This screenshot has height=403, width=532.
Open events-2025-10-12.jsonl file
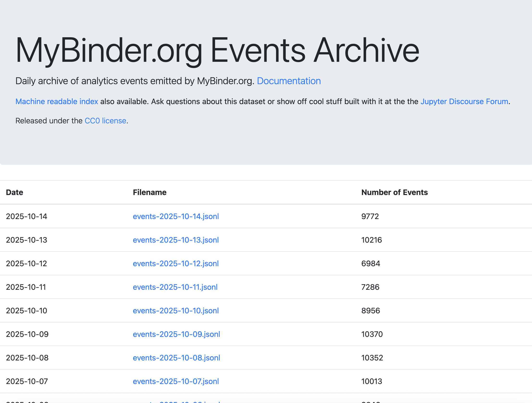[176, 264]
